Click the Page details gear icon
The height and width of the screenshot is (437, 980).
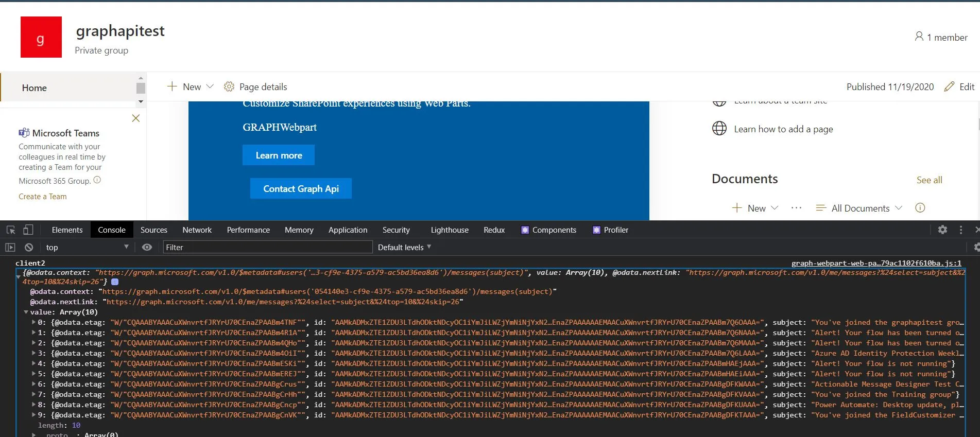tap(229, 87)
